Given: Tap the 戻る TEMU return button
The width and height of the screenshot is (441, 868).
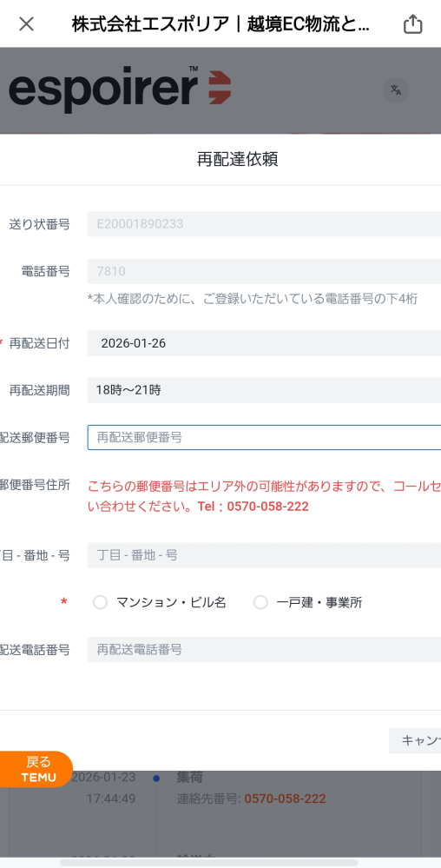Looking at the screenshot, I should [36, 769].
